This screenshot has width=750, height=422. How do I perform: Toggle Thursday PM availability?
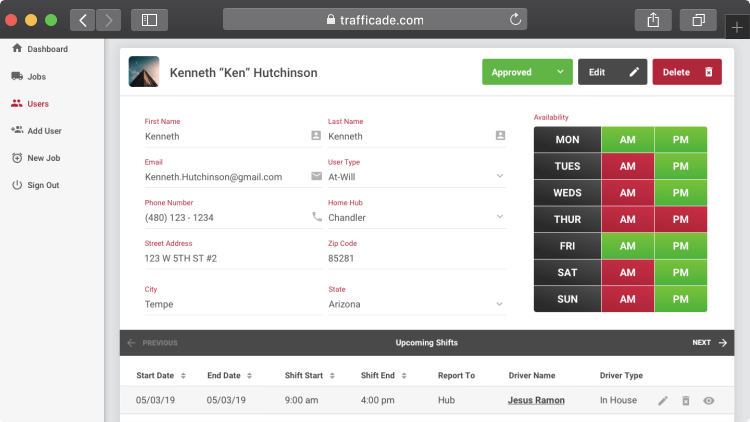coord(680,220)
